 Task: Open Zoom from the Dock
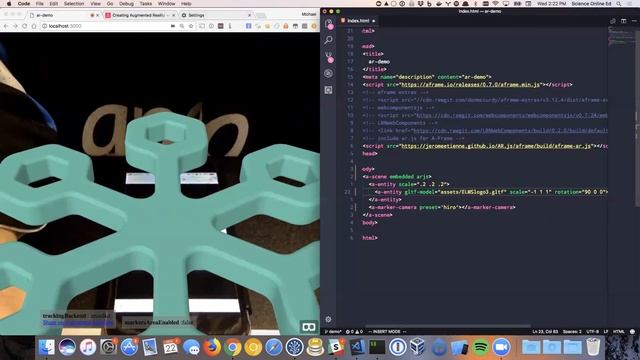pos(502,347)
